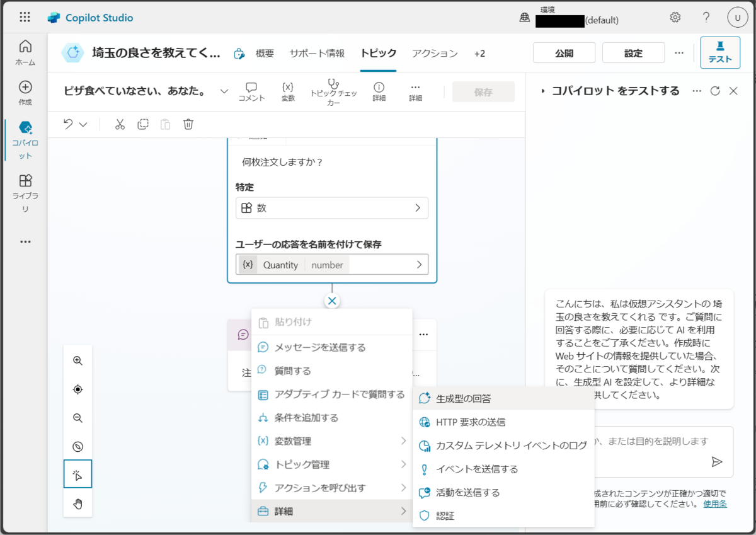Switch to the サポート情報 tab
This screenshot has height=535, width=756.
click(x=317, y=54)
